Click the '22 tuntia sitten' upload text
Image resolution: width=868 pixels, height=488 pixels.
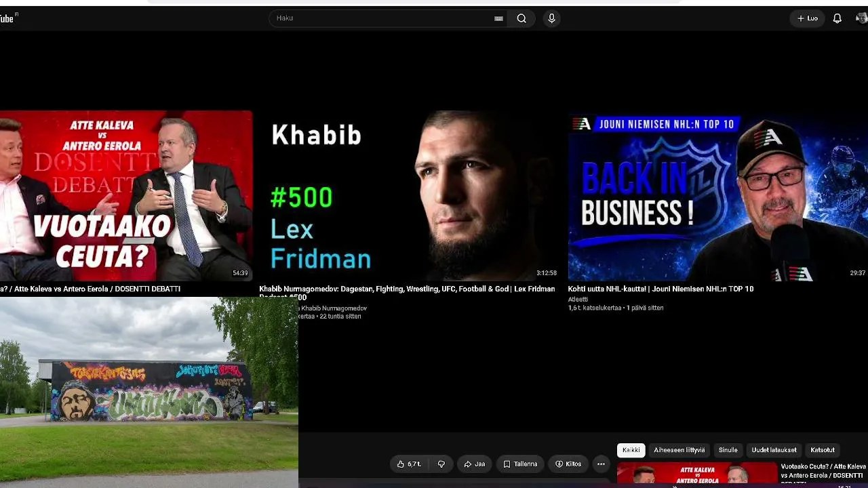point(340,317)
